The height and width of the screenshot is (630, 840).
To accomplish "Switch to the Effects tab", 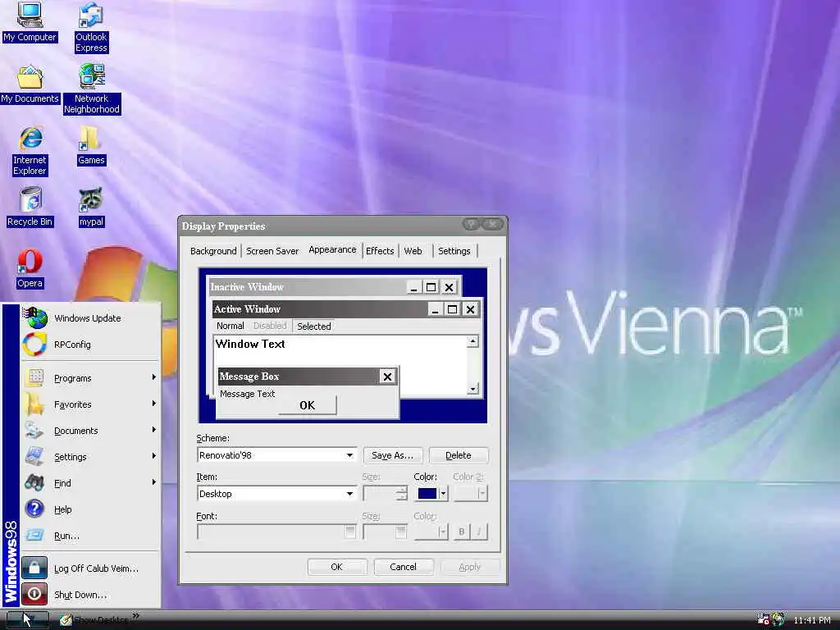I will point(380,251).
